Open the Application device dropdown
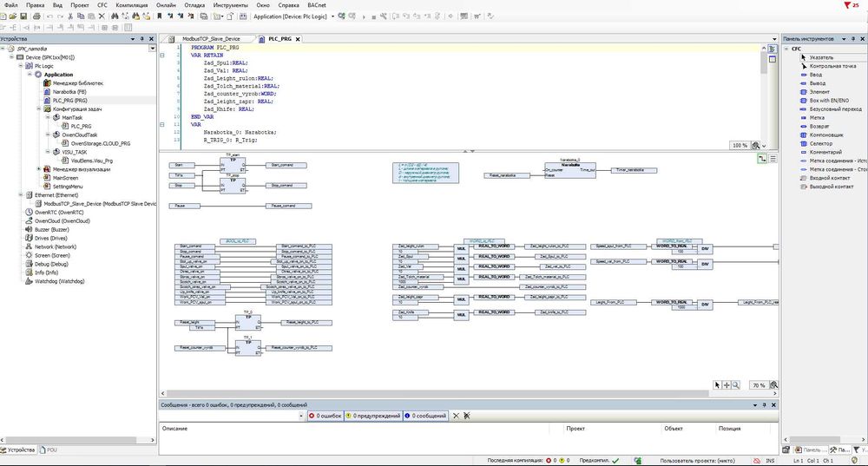Screen dimensions: 868x466 (333, 16)
